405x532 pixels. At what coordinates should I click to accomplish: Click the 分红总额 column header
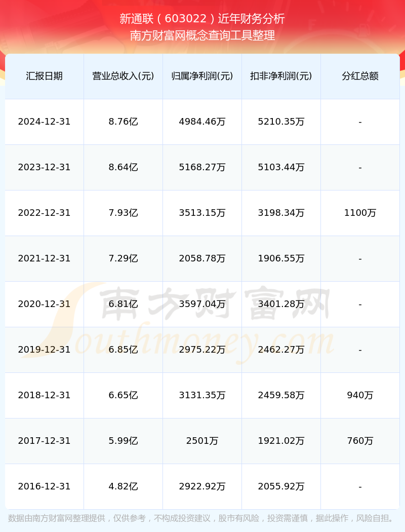pyautogui.click(x=360, y=76)
